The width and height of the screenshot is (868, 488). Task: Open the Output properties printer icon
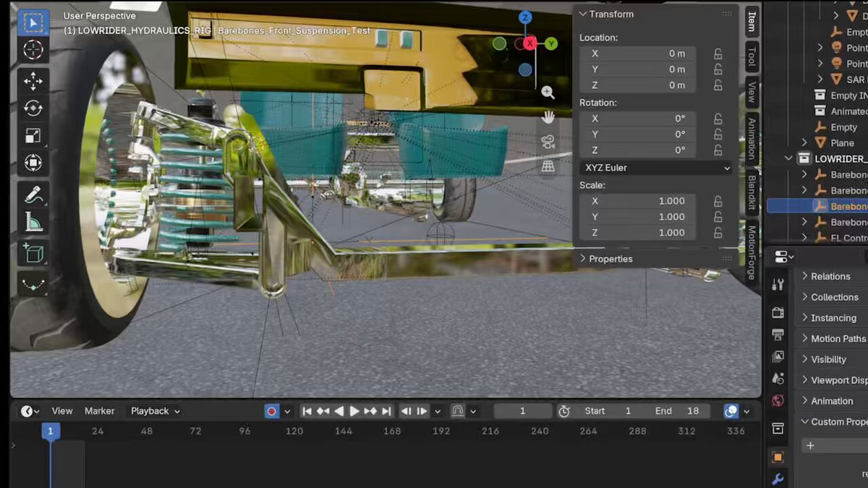click(778, 335)
